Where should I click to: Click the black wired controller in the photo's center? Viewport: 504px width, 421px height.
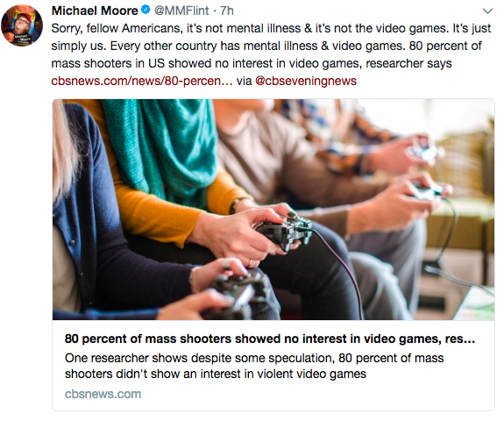pyautogui.click(x=285, y=232)
